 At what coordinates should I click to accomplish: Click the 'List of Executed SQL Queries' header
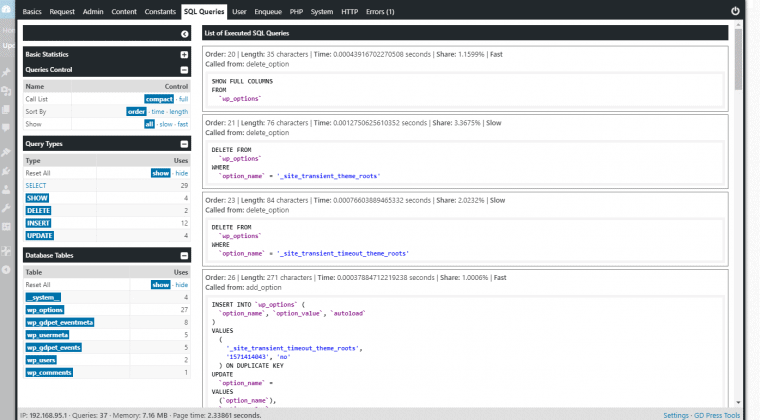point(465,33)
